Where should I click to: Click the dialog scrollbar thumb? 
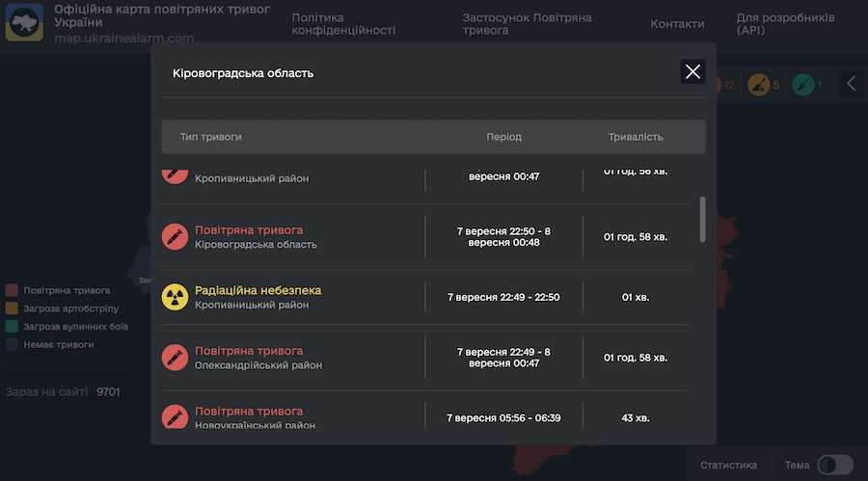[x=702, y=219]
